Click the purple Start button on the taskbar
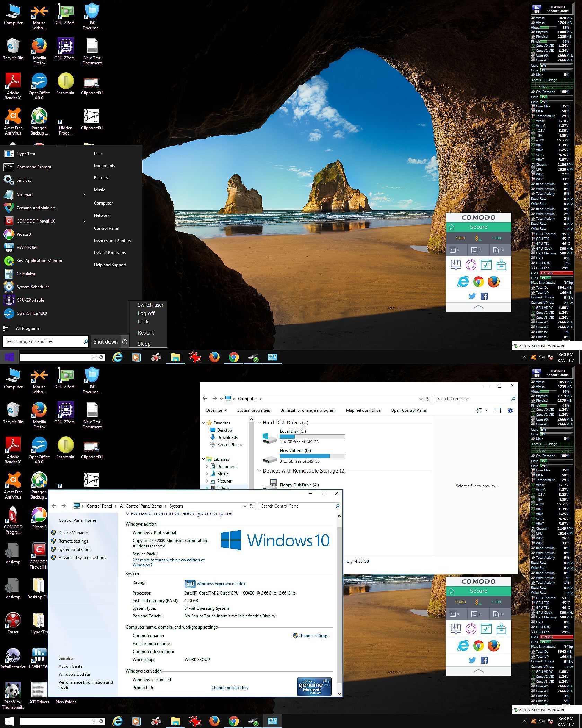This screenshot has height=728, width=582. (9, 357)
